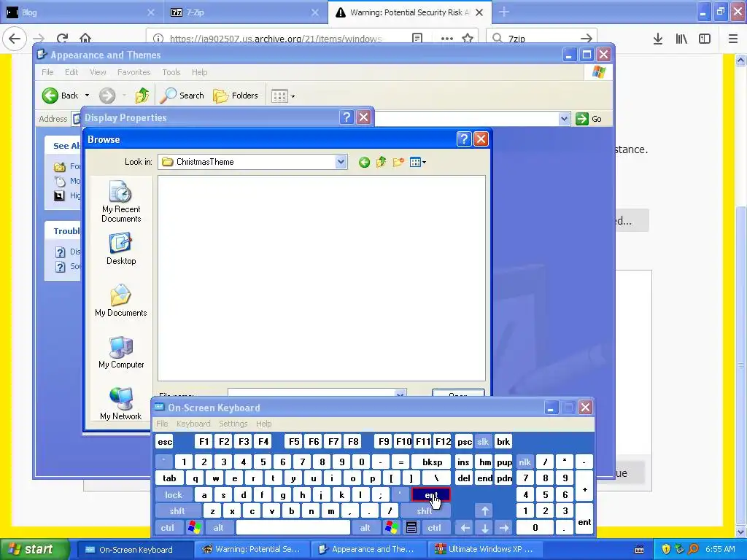Open Firefox downloads icon
Screen dimensions: 747x560
click(657, 39)
